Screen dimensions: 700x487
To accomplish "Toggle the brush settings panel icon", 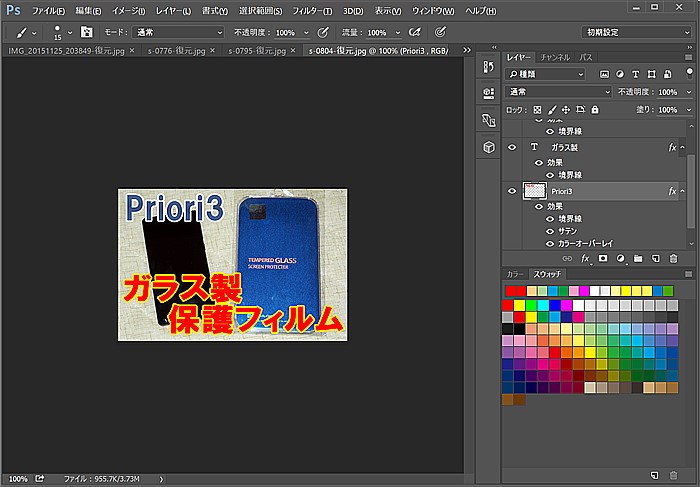I will point(86,32).
